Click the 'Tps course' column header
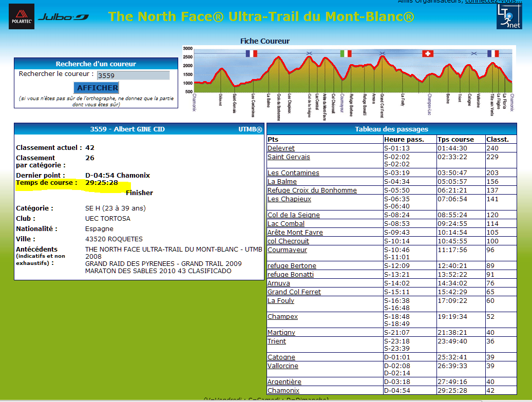532x402 pixels. pyautogui.click(x=455, y=140)
